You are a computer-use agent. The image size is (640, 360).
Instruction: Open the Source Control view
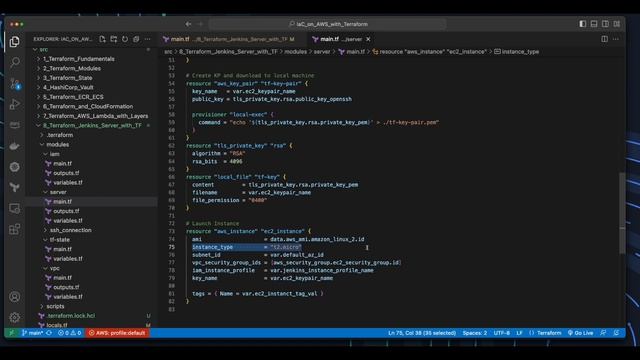pyautogui.click(x=15, y=83)
